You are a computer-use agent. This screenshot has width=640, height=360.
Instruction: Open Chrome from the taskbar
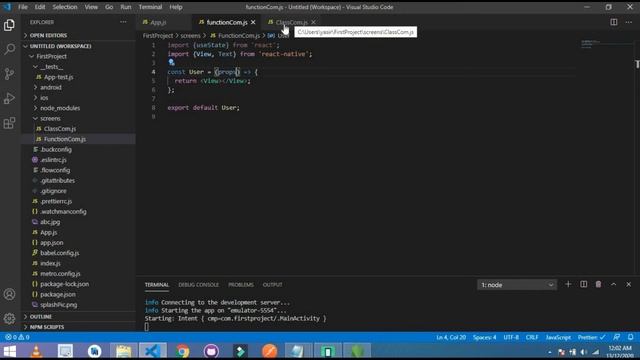point(182,351)
